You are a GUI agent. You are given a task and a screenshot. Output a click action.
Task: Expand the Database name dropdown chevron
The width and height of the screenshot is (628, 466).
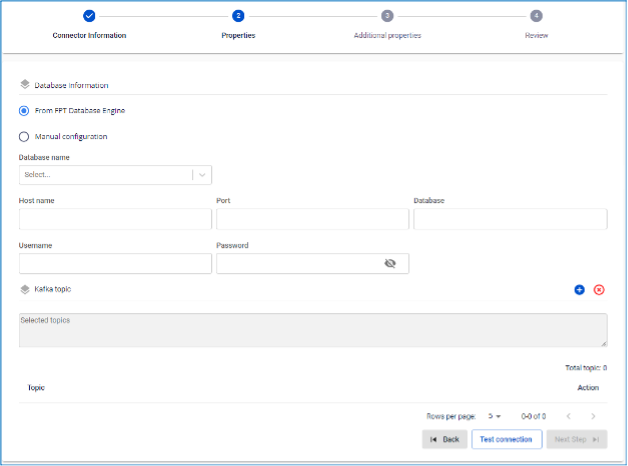pyautogui.click(x=202, y=175)
